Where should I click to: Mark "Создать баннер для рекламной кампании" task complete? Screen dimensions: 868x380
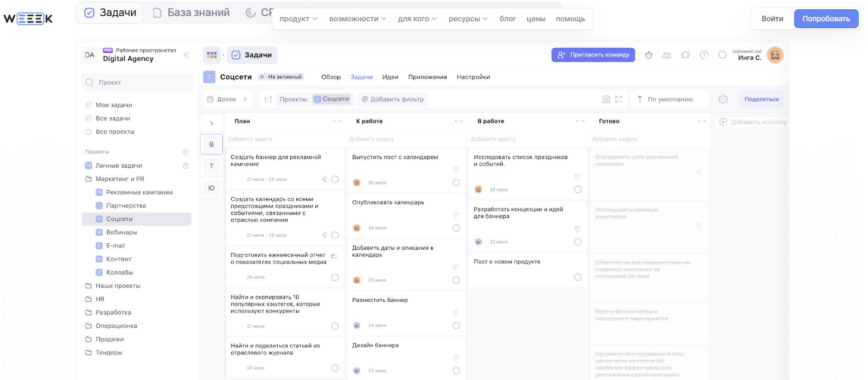[335, 180]
